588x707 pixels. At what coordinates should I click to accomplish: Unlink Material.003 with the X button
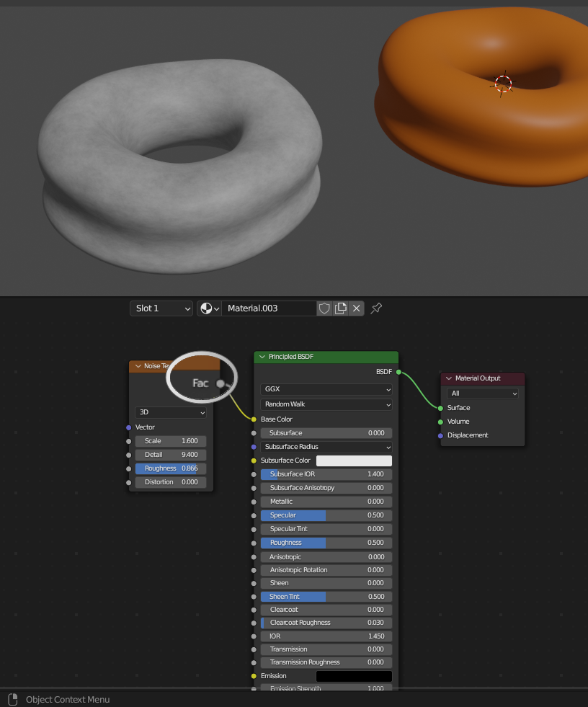(356, 308)
